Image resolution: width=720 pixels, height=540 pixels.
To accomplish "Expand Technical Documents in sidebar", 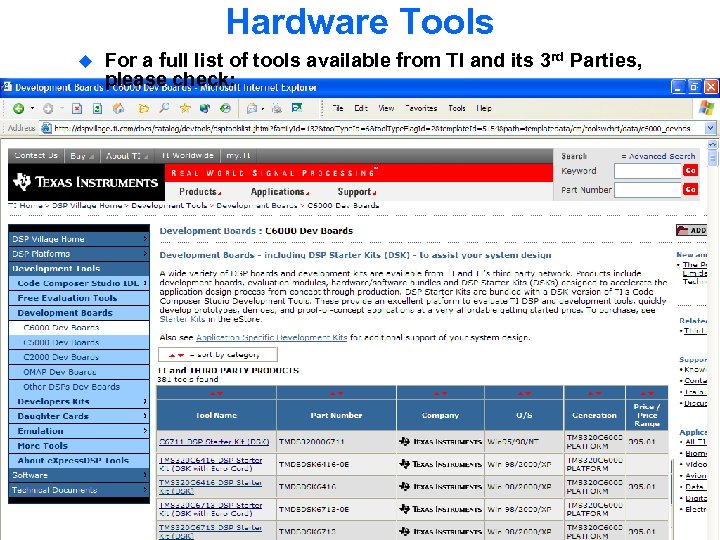I will coord(79,490).
